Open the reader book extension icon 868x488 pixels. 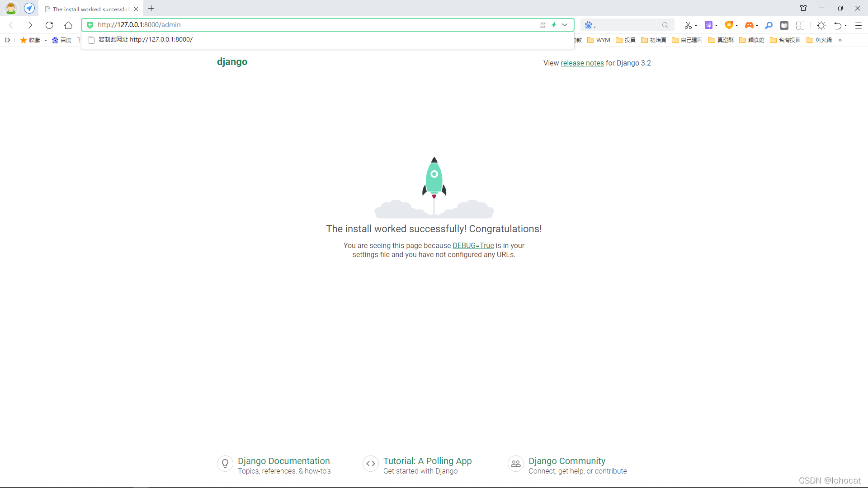784,25
